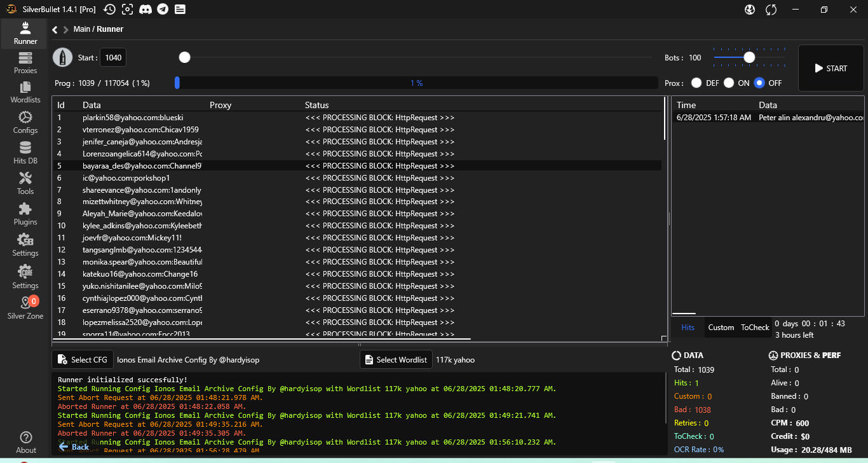
Task: Select the ON proxy radio button
Action: (729, 83)
